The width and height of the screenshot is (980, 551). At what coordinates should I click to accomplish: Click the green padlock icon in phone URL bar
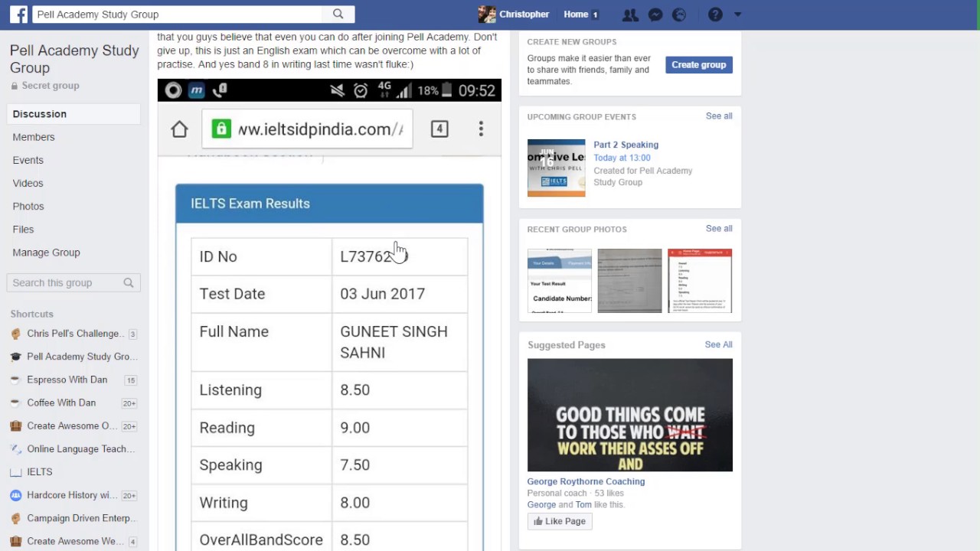[221, 129]
